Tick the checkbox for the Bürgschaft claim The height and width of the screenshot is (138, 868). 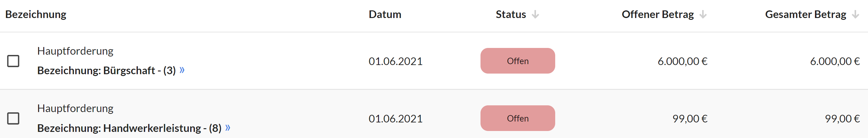13,61
